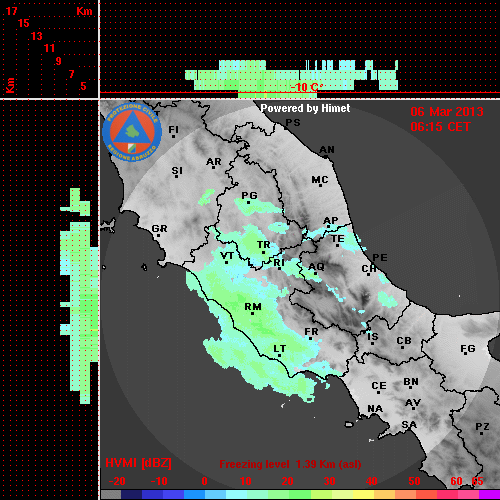Click the FI city label on map
This screenshot has height=500, width=500.
point(173,129)
